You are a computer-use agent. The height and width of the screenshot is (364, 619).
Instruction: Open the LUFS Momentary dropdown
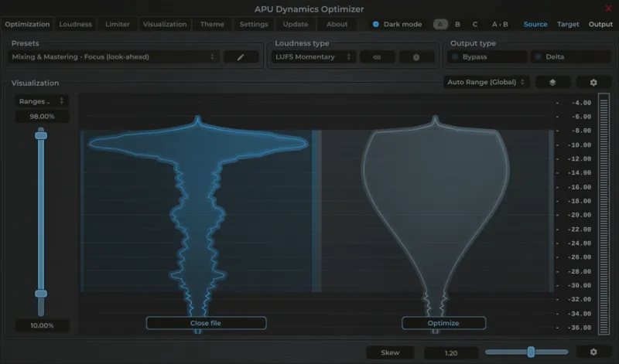(313, 56)
